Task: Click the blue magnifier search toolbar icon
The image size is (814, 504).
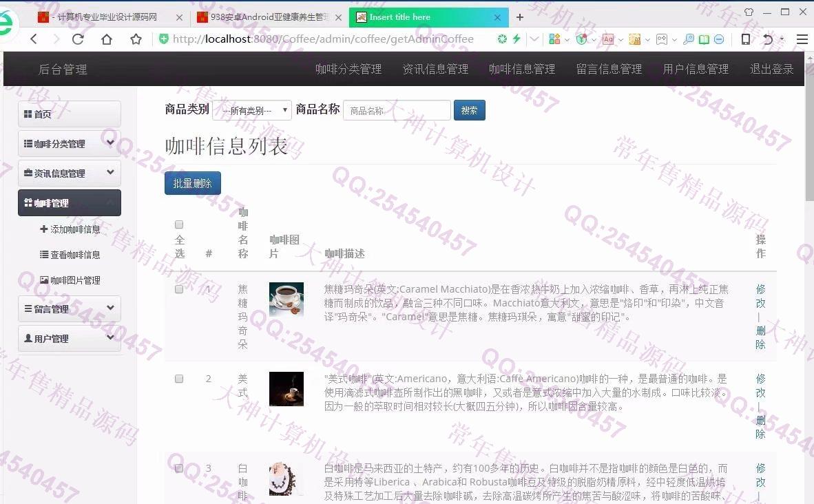Action: (x=689, y=39)
